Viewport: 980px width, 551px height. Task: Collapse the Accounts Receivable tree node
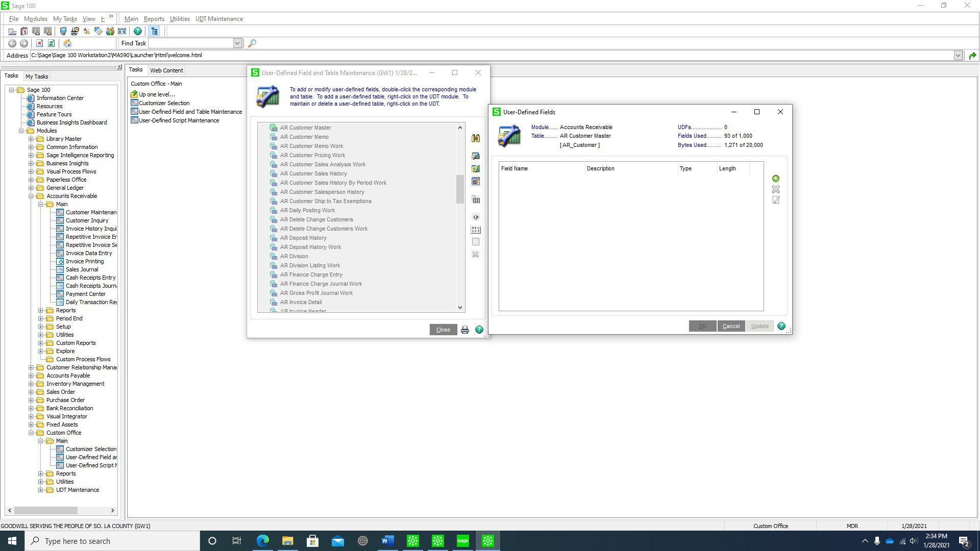[x=31, y=196]
